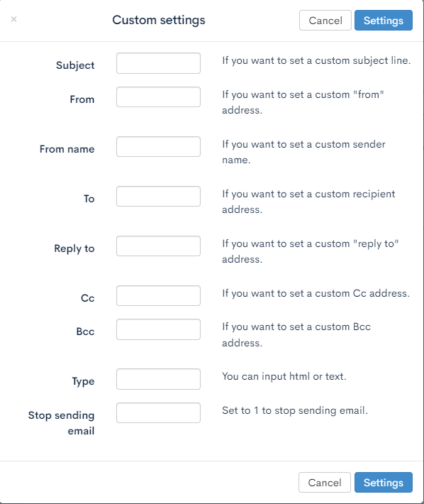The height and width of the screenshot is (504, 424).
Task: Click the Reply to label
Action: point(74,248)
